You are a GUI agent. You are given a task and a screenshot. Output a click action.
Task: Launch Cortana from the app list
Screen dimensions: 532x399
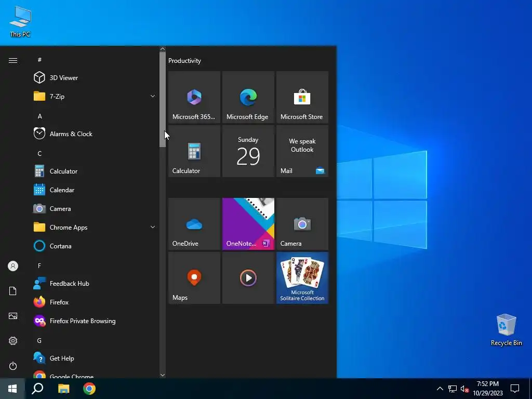95,246
